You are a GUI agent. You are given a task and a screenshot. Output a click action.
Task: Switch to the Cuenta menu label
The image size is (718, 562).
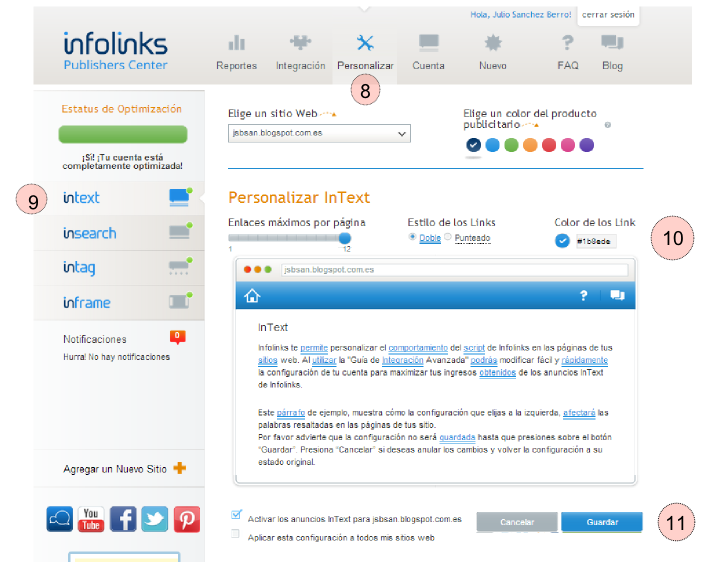tap(428, 65)
